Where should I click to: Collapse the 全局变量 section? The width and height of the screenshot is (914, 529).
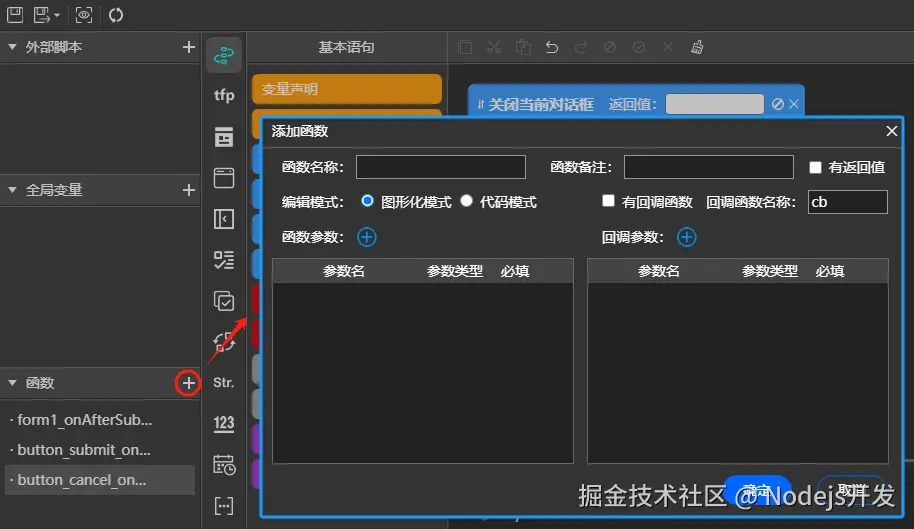12,190
